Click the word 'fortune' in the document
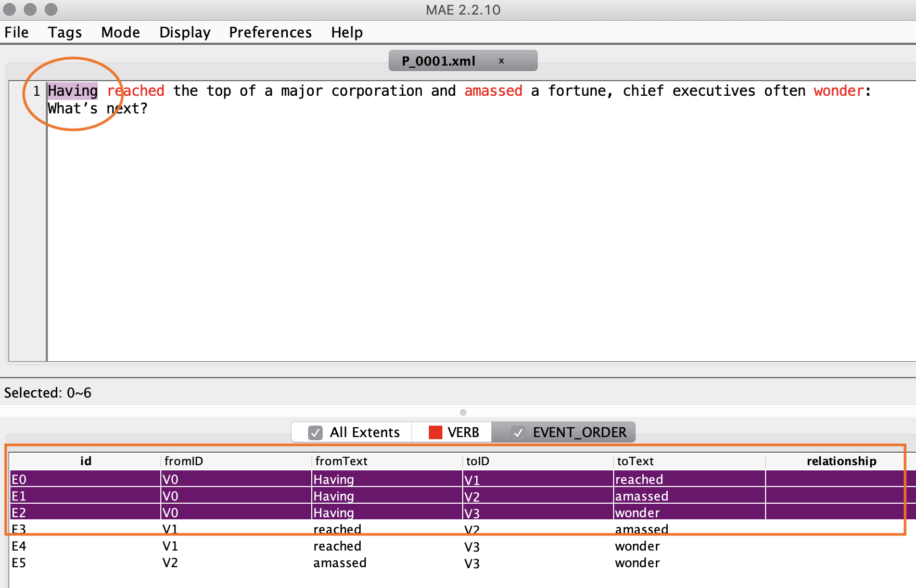The height and width of the screenshot is (588, 916). tap(577, 91)
